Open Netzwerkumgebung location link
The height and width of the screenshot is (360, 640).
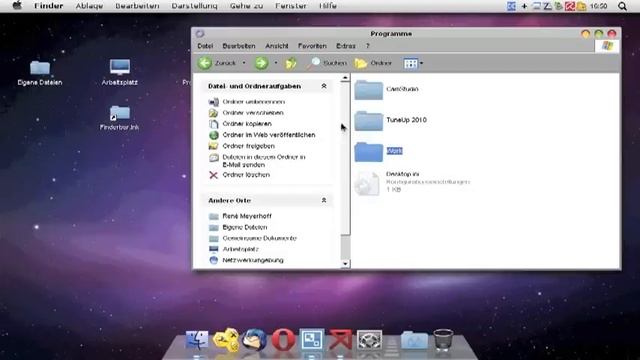[x=253, y=260]
